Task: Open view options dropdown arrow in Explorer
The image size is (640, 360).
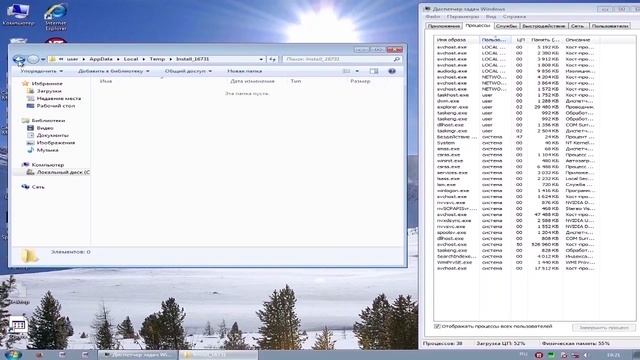Action: pos(357,71)
